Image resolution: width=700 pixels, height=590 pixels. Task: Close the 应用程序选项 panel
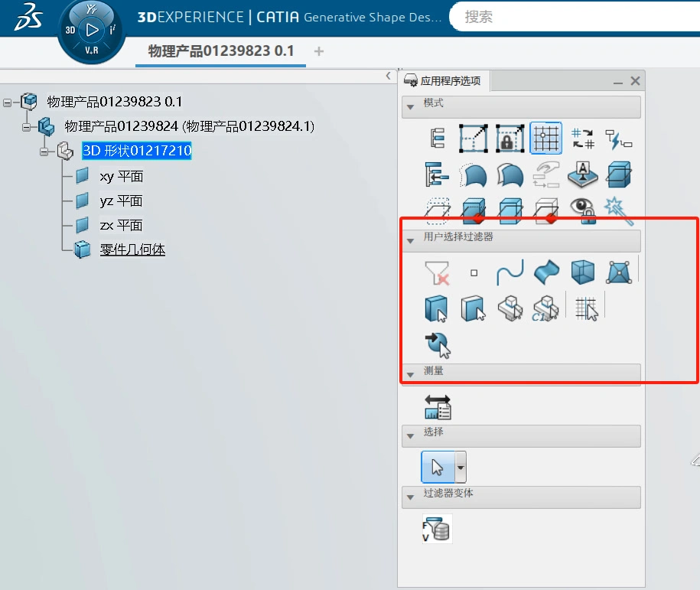coord(635,81)
